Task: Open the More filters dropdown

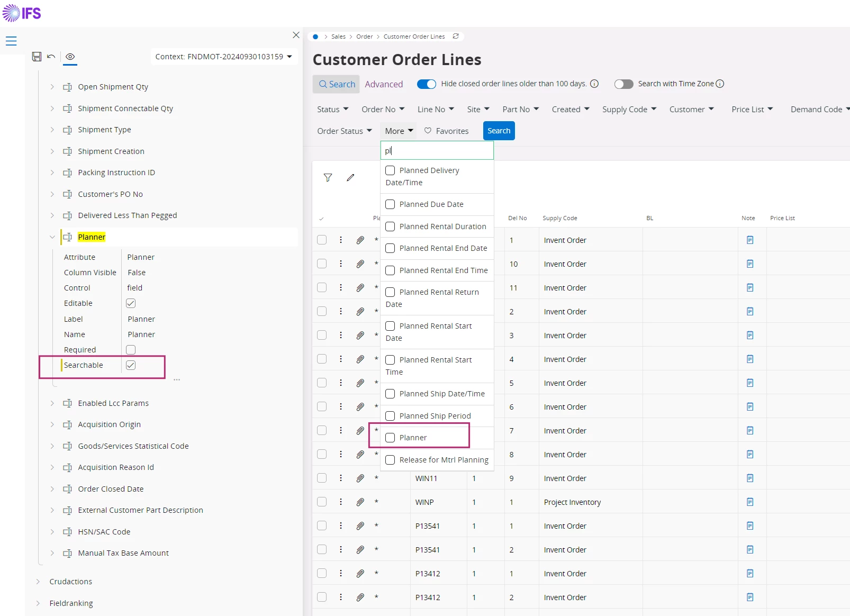Action: [x=399, y=131]
